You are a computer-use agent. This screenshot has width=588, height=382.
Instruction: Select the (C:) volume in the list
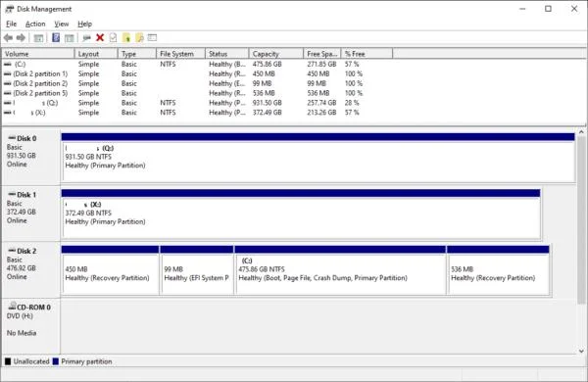coord(20,64)
